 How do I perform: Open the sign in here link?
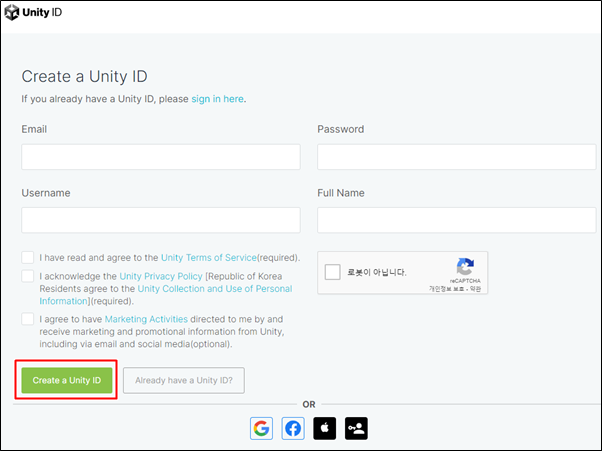[x=217, y=99]
